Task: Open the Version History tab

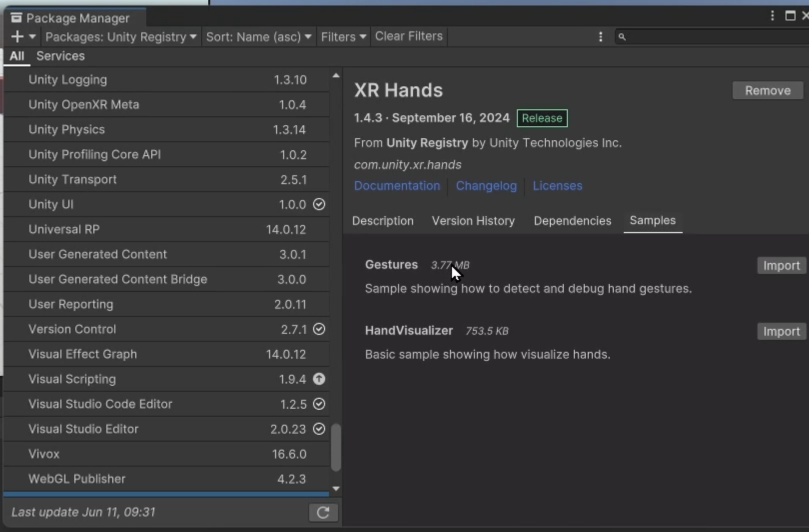Action: (473, 221)
